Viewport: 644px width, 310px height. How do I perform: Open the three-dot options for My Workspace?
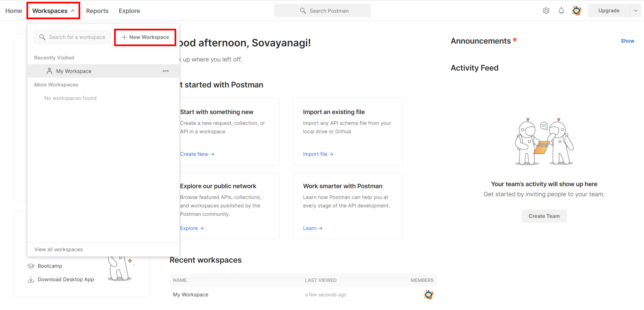point(165,71)
